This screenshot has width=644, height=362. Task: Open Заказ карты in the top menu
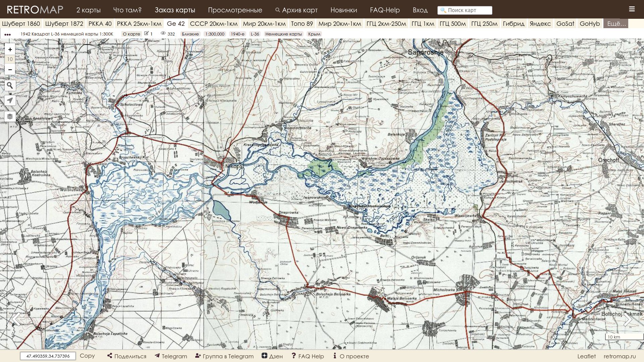[x=175, y=10]
